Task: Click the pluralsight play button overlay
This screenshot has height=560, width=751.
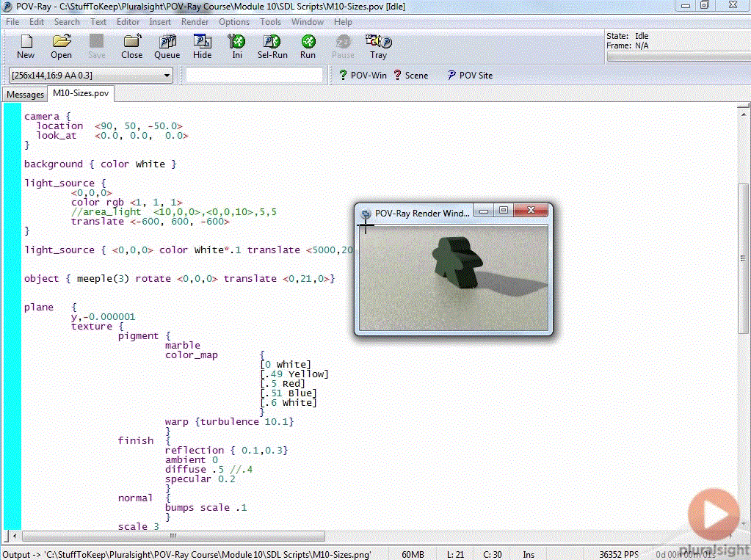Action: pyautogui.click(x=714, y=515)
